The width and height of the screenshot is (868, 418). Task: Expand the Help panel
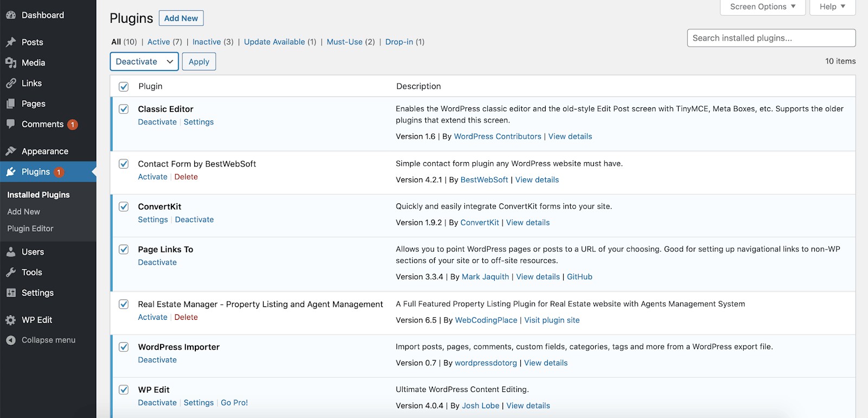click(832, 7)
